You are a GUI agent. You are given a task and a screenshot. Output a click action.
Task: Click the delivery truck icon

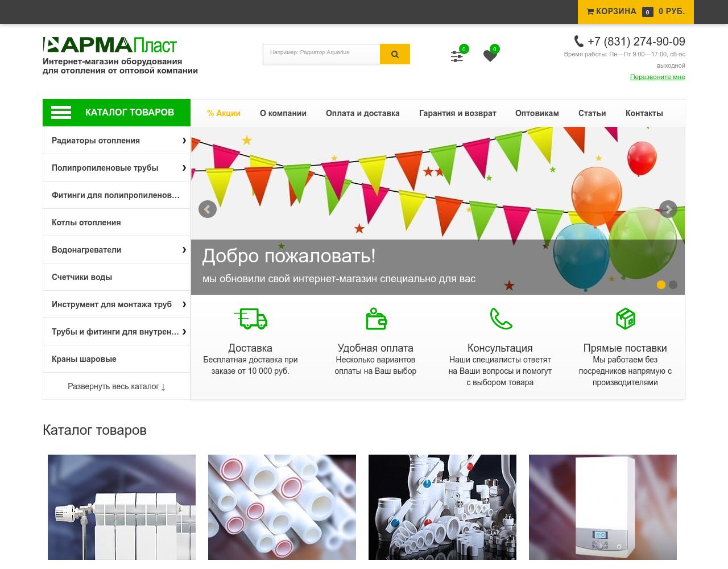250,319
